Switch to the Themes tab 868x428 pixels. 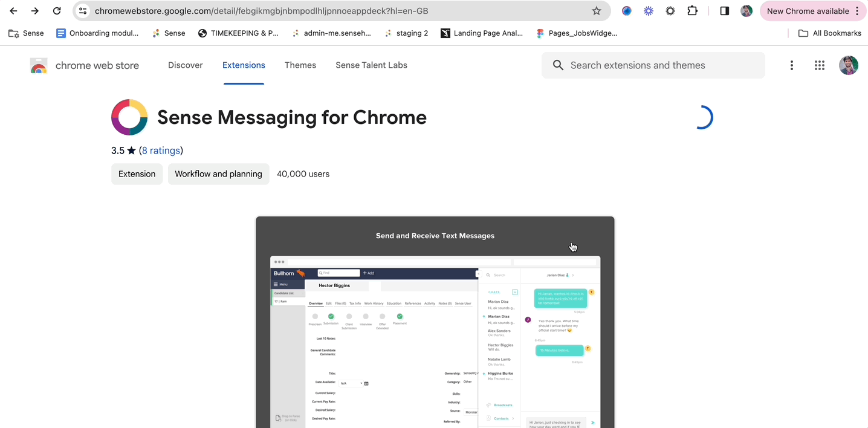coord(300,65)
